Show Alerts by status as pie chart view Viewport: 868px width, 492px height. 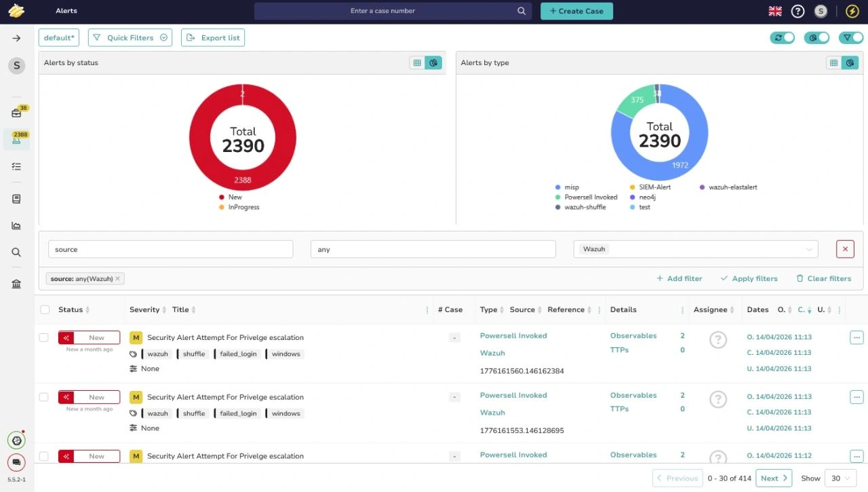pos(433,62)
